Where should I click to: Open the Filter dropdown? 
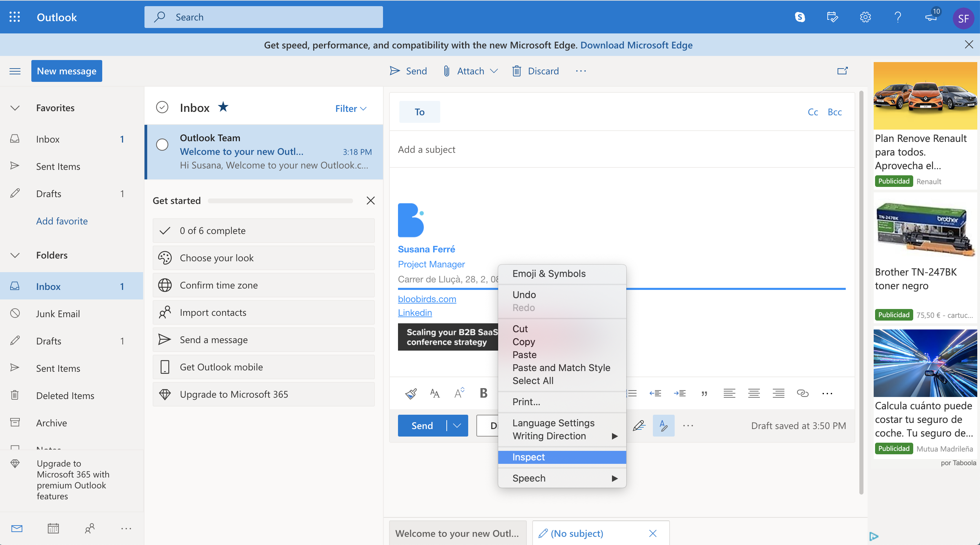click(x=351, y=108)
